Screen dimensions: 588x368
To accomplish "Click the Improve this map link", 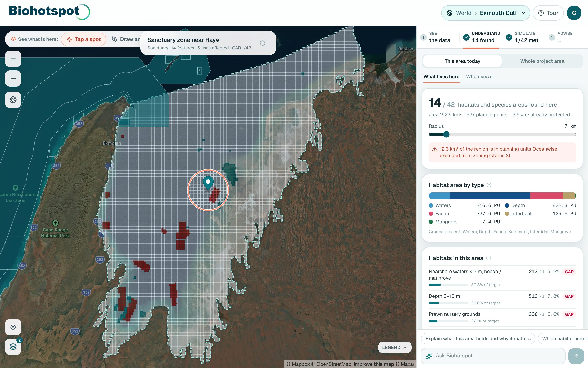I will coord(373,364).
